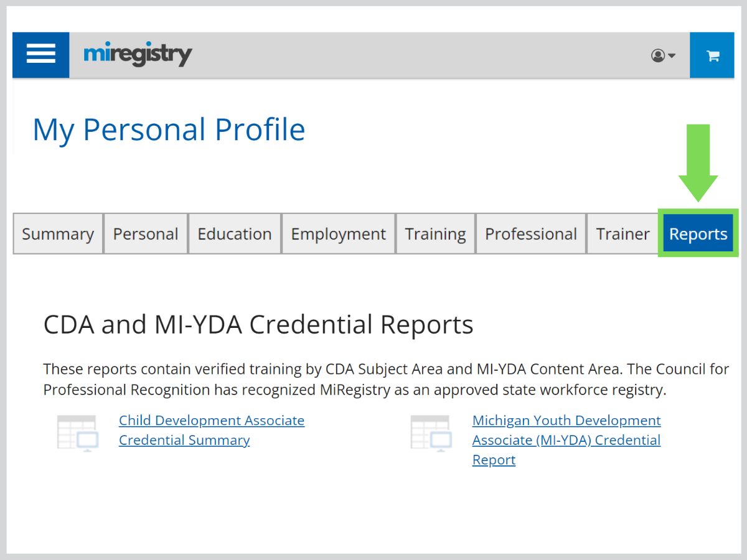747x560 pixels.
Task: Click the My Personal Profile heading
Action: [169, 129]
